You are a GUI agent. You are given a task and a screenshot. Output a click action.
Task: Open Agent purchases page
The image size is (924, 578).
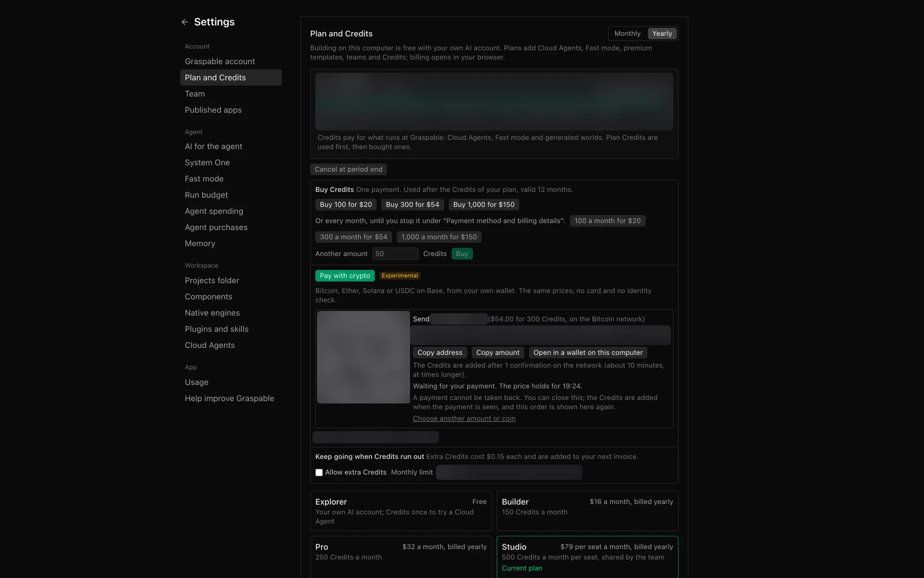pyautogui.click(x=231, y=227)
